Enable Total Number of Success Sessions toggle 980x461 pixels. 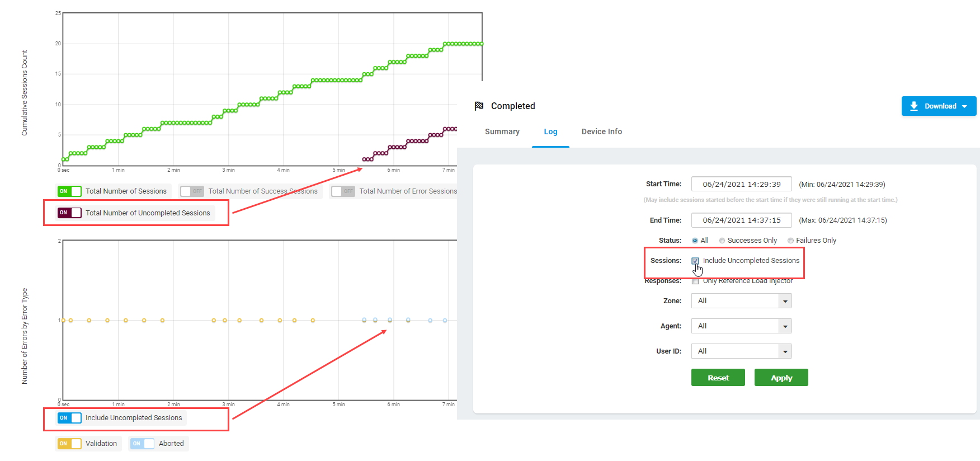click(x=192, y=191)
